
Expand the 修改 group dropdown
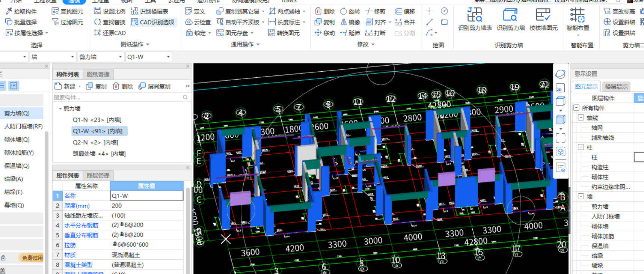click(x=373, y=45)
